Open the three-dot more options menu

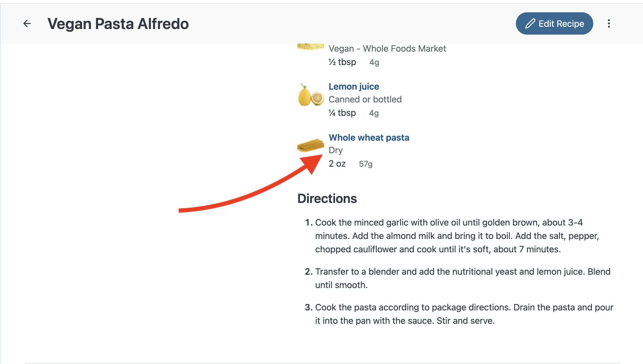click(609, 23)
